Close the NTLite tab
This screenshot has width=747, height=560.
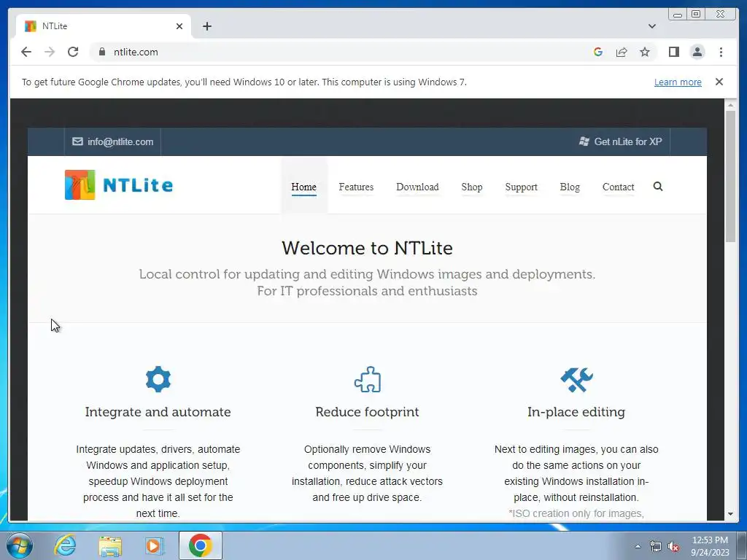pos(179,26)
